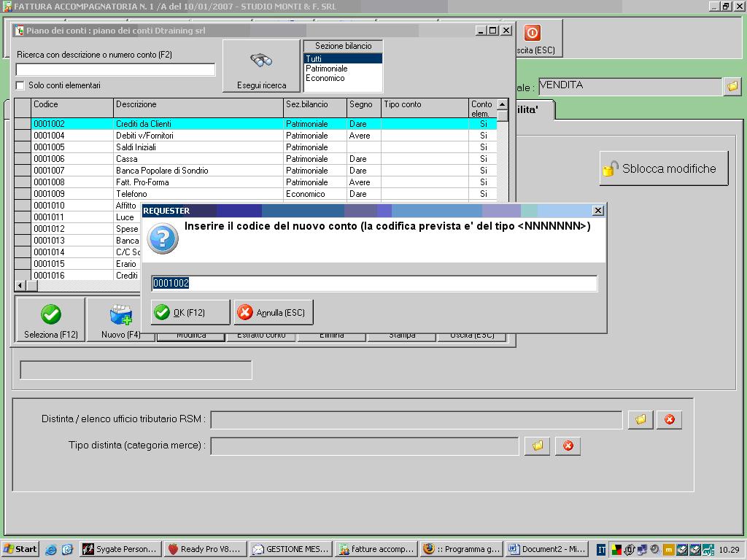Switch to Programma g... Firefox taskbar item

[x=461, y=549]
